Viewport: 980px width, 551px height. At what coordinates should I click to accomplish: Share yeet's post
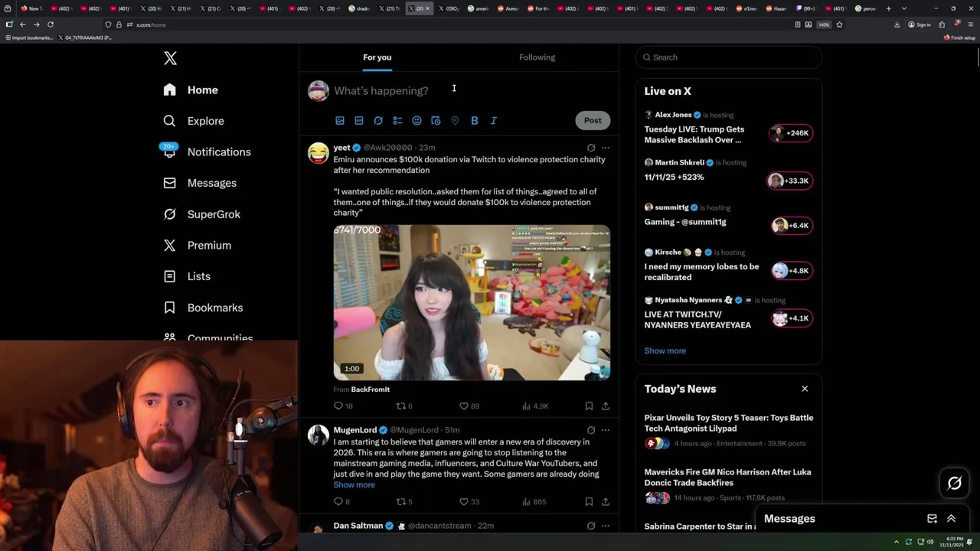[606, 406]
